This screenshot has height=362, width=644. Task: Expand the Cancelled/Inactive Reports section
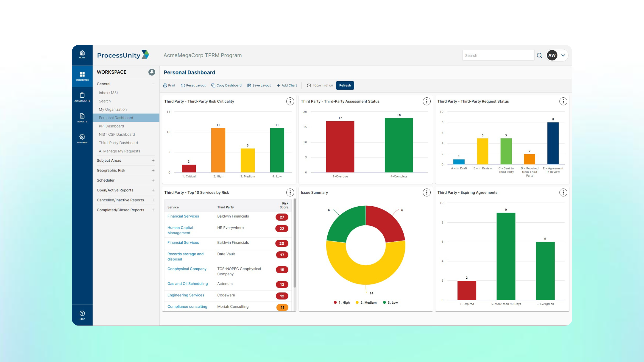153,200
